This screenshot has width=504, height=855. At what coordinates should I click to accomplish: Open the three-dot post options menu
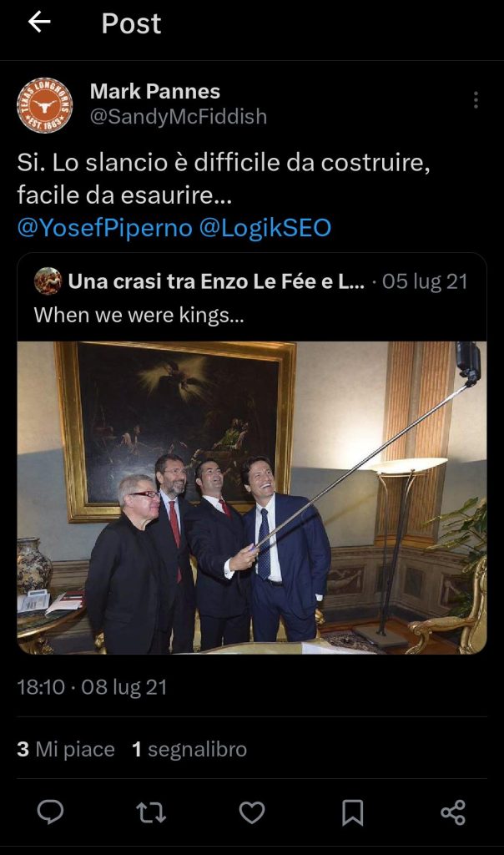(476, 100)
